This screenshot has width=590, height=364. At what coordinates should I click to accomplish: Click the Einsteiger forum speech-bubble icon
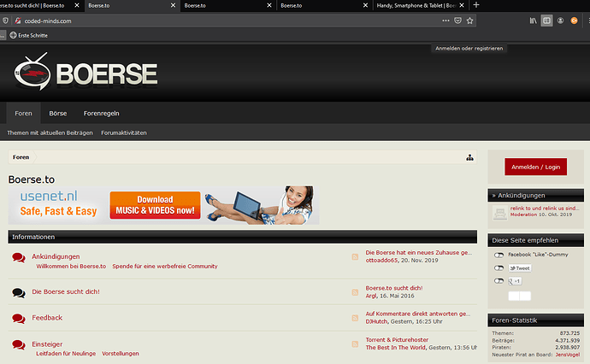19,344
